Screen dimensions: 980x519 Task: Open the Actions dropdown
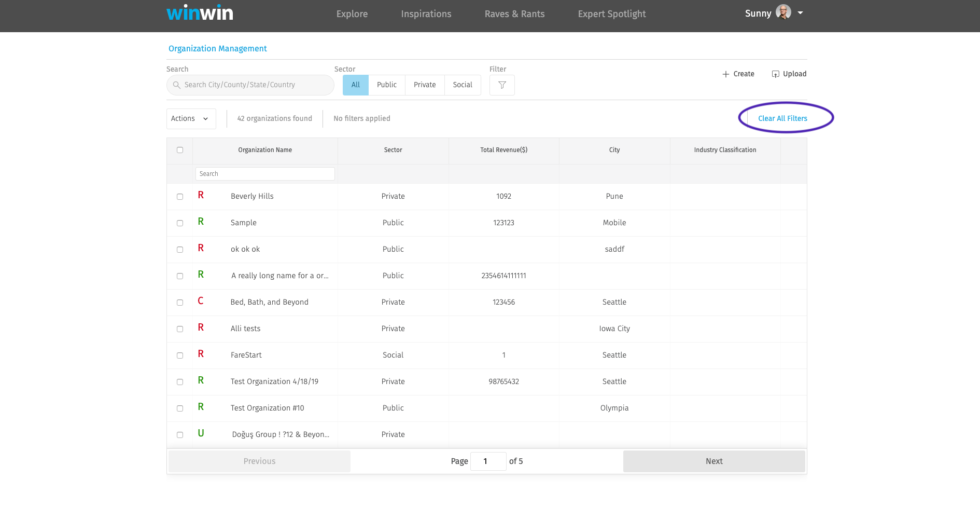coord(191,118)
